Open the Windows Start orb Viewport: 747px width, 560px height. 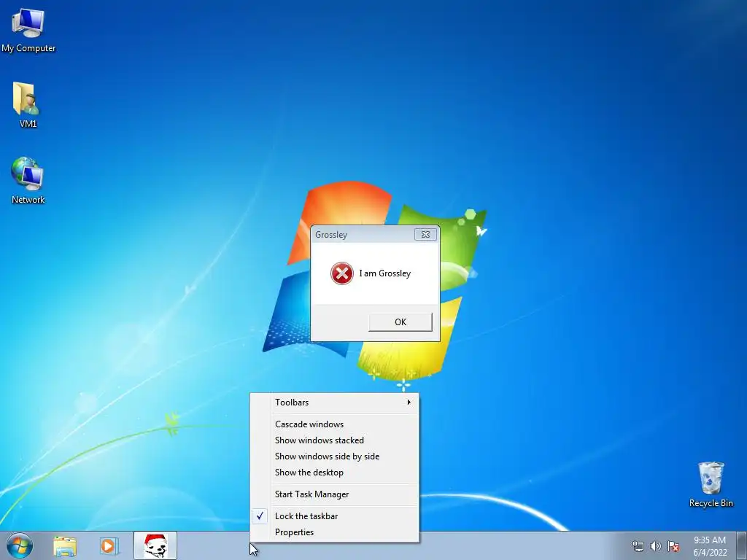(x=20, y=545)
